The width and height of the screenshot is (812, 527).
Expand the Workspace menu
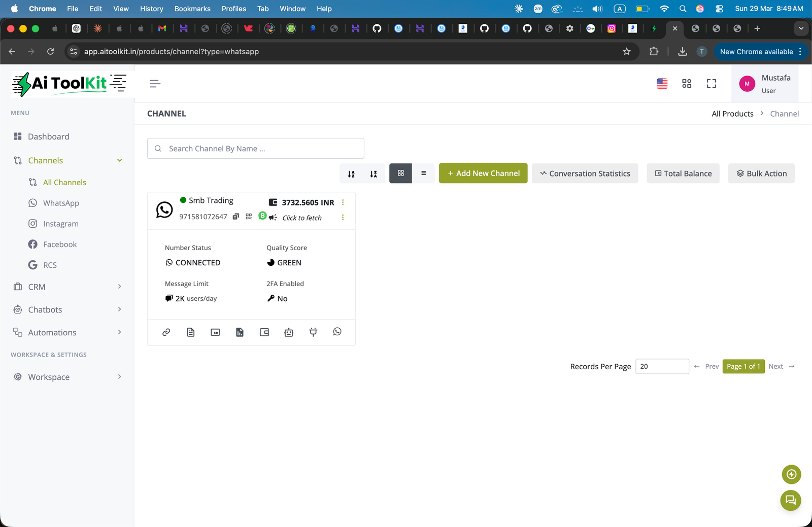pos(67,377)
